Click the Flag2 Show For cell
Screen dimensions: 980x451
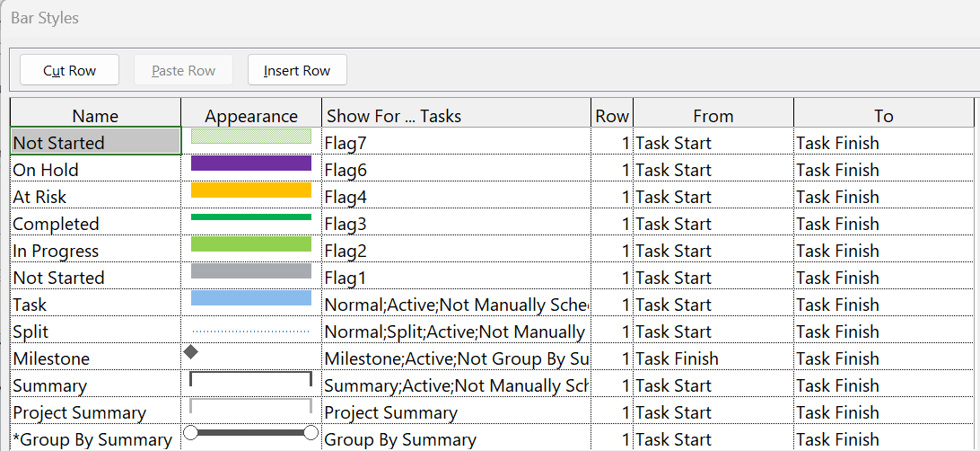(x=456, y=250)
